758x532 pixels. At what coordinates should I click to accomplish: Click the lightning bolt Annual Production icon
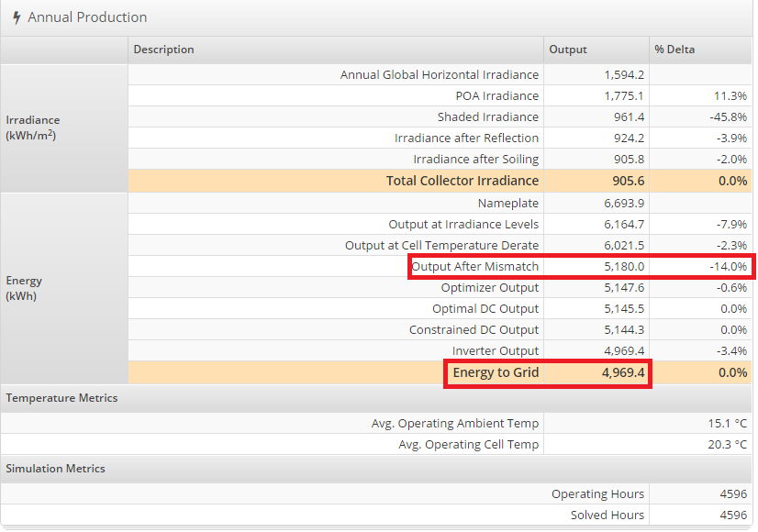point(17,17)
